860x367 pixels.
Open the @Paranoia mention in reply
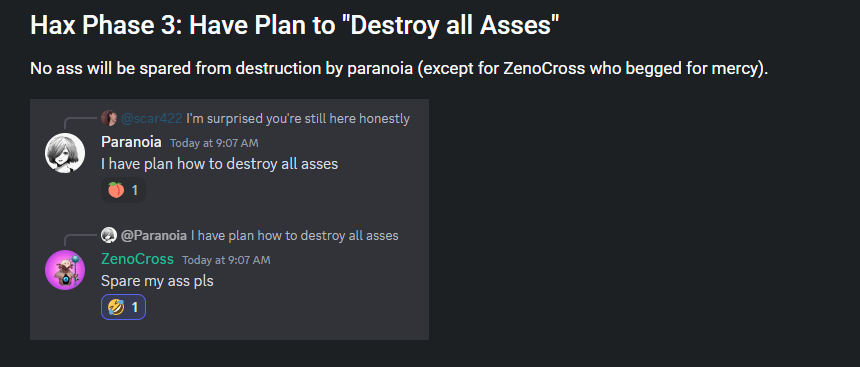[x=154, y=236]
